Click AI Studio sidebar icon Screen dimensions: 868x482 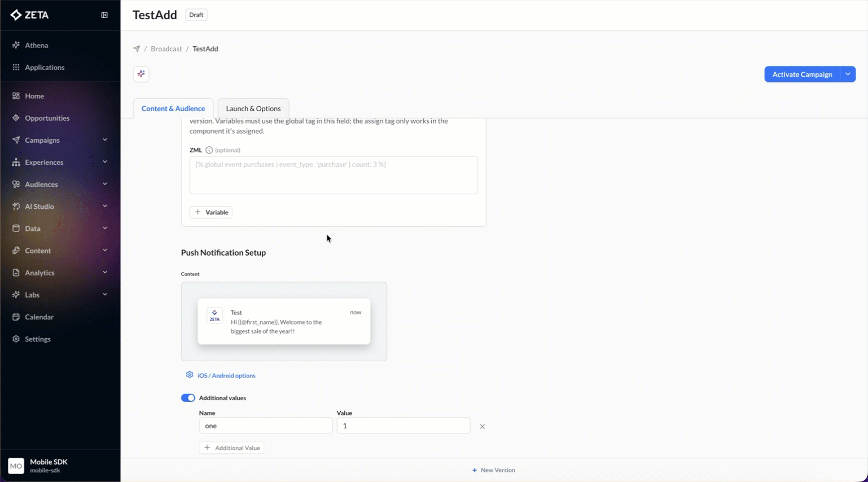(16, 206)
